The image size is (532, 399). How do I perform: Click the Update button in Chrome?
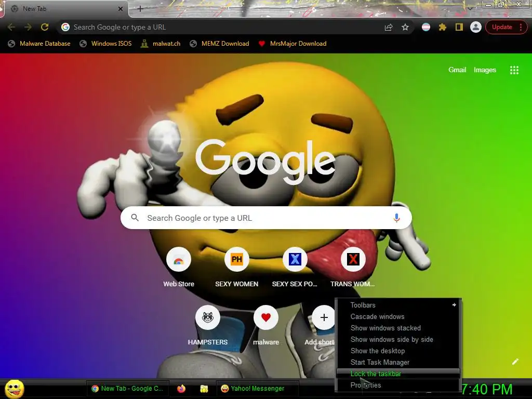pyautogui.click(x=502, y=27)
